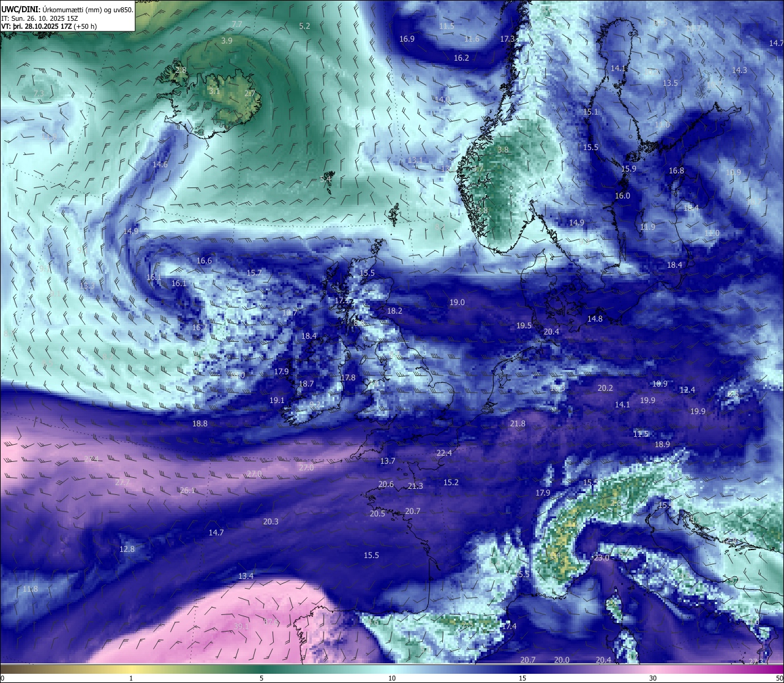Click the 19.5 value label
Screen dimensions: 784x683
(x=524, y=326)
